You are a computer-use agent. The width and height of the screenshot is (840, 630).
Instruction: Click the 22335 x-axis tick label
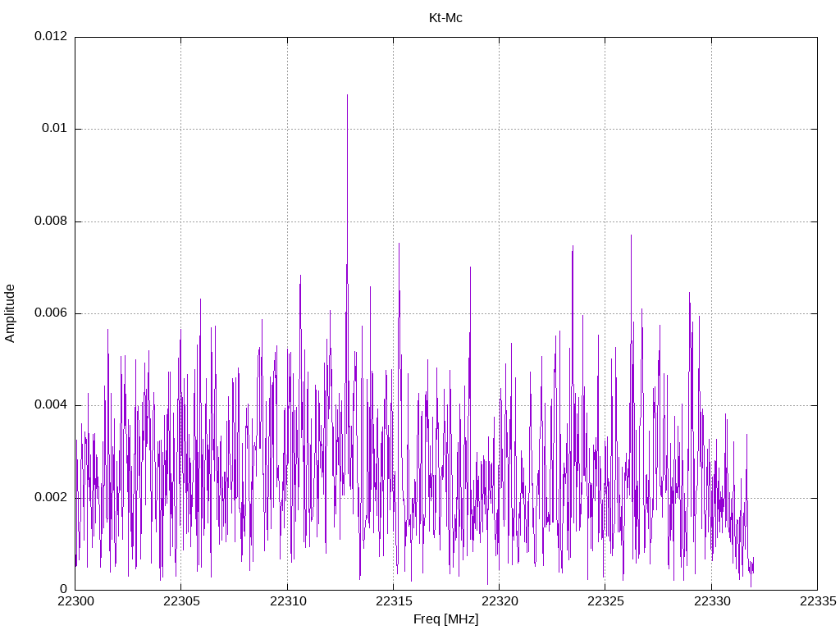(818, 601)
